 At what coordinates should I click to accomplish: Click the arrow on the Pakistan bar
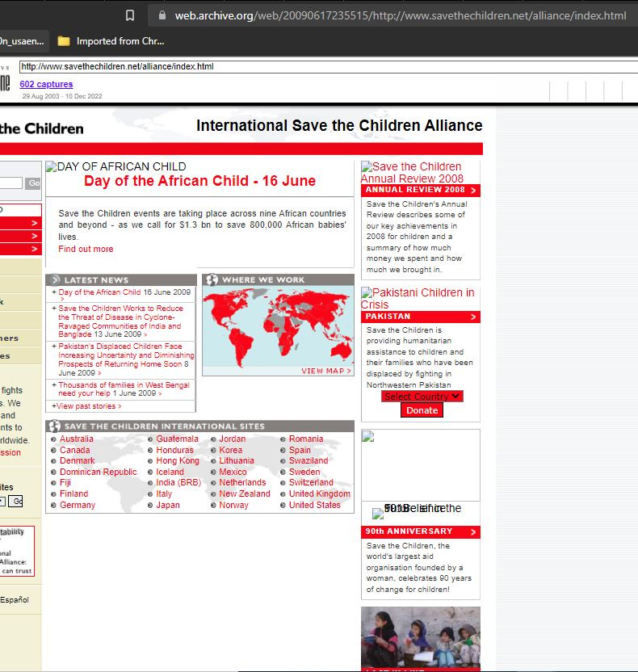click(473, 317)
